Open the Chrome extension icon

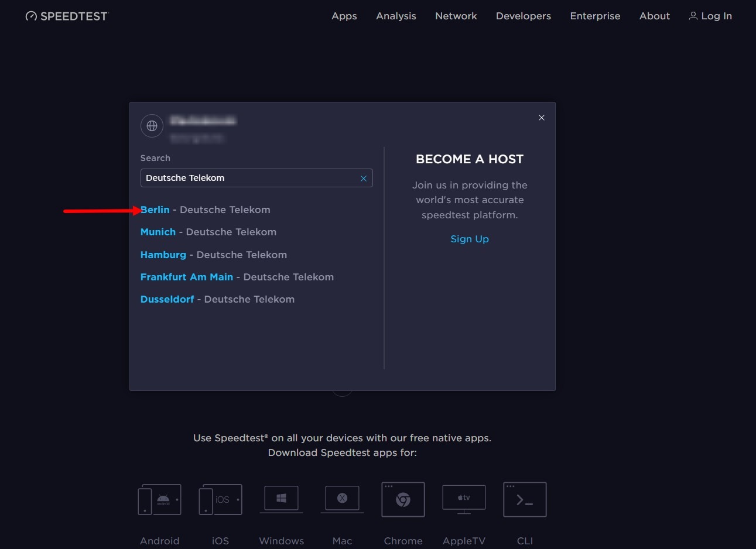[x=403, y=500]
